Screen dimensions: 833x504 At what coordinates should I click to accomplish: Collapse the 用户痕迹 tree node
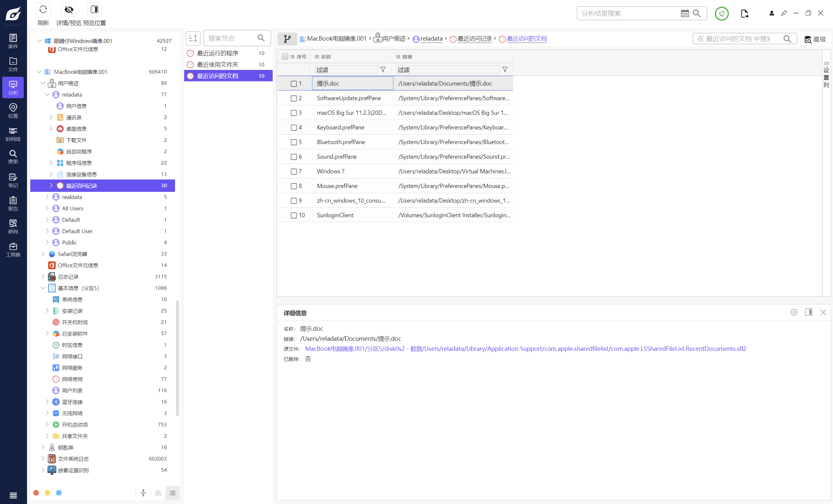(x=43, y=83)
